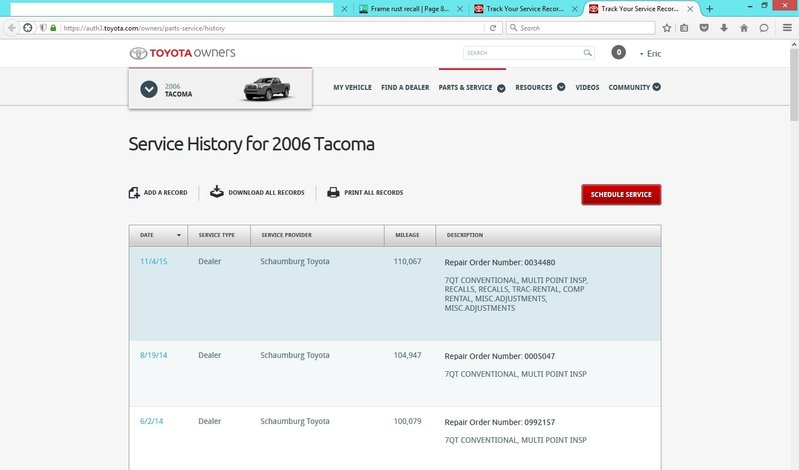799x470 pixels.
Task: Click the Pocket save icon
Action: 704,28
